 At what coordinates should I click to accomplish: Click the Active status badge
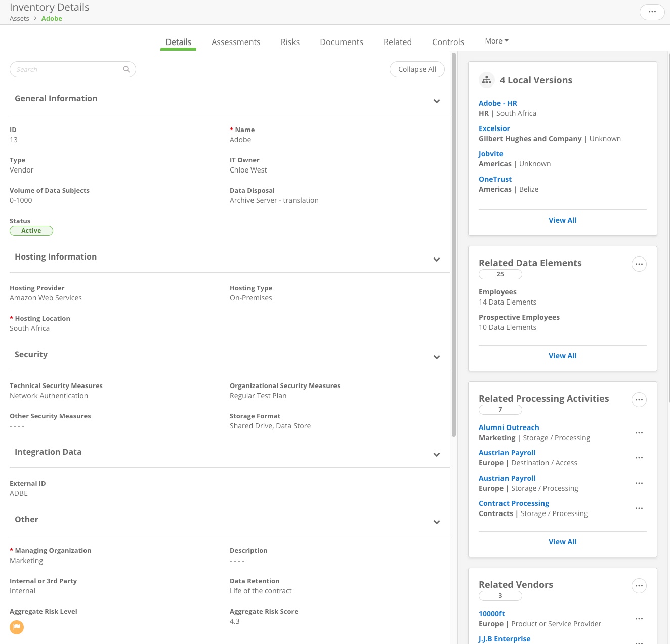31,230
